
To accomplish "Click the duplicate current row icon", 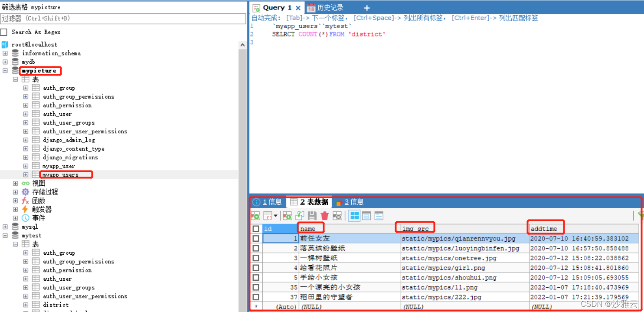I will pos(300,216).
